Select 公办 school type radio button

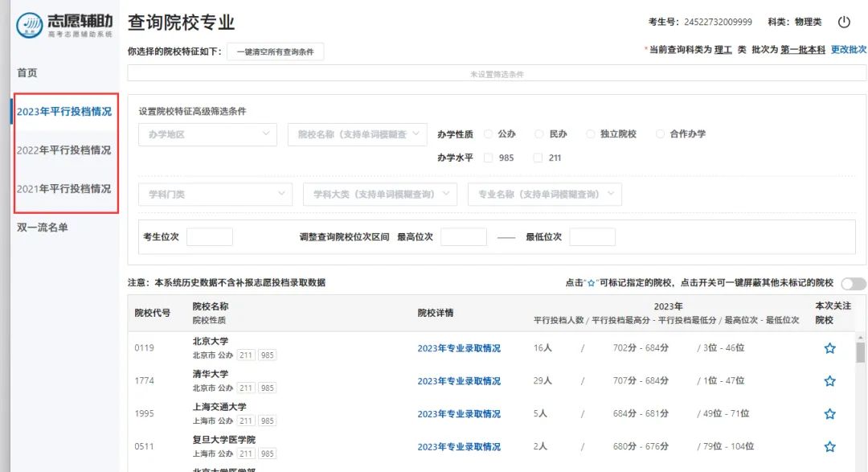pyautogui.click(x=489, y=134)
